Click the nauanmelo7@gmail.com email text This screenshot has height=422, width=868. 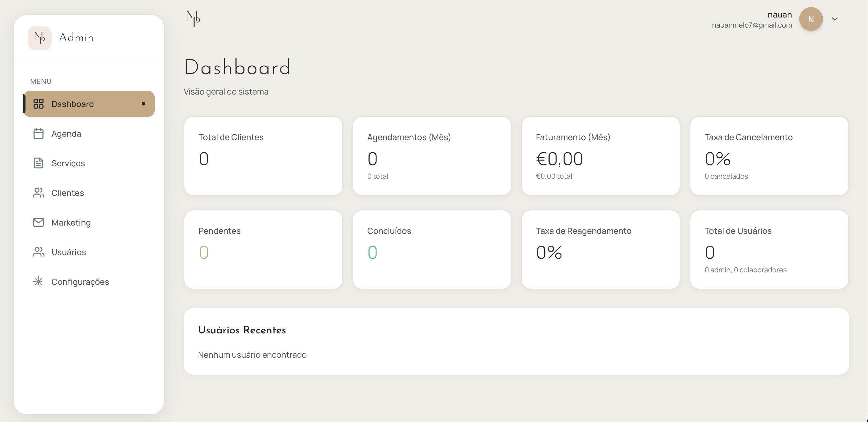tap(752, 25)
